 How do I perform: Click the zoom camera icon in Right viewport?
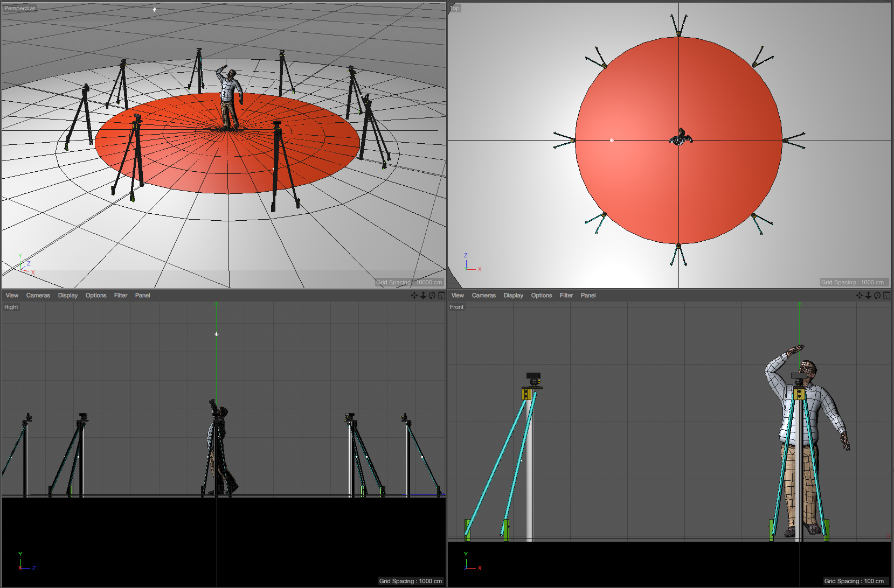point(424,295)
